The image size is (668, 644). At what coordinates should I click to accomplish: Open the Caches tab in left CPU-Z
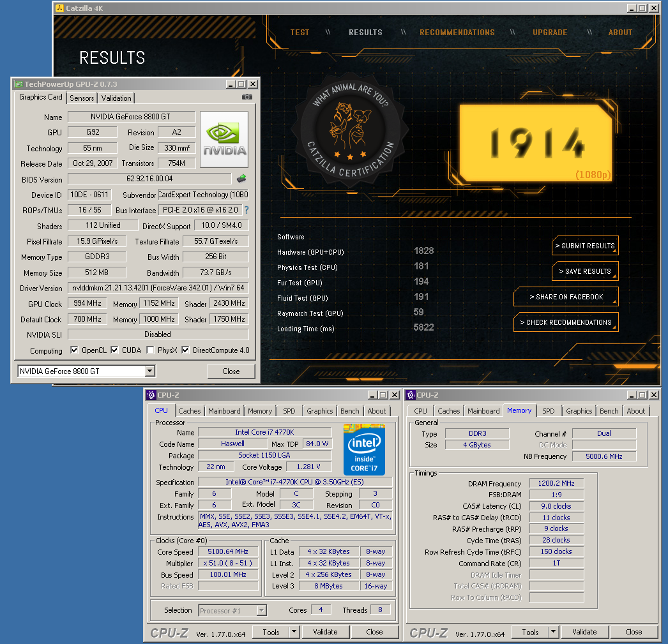tap(190, 411)
